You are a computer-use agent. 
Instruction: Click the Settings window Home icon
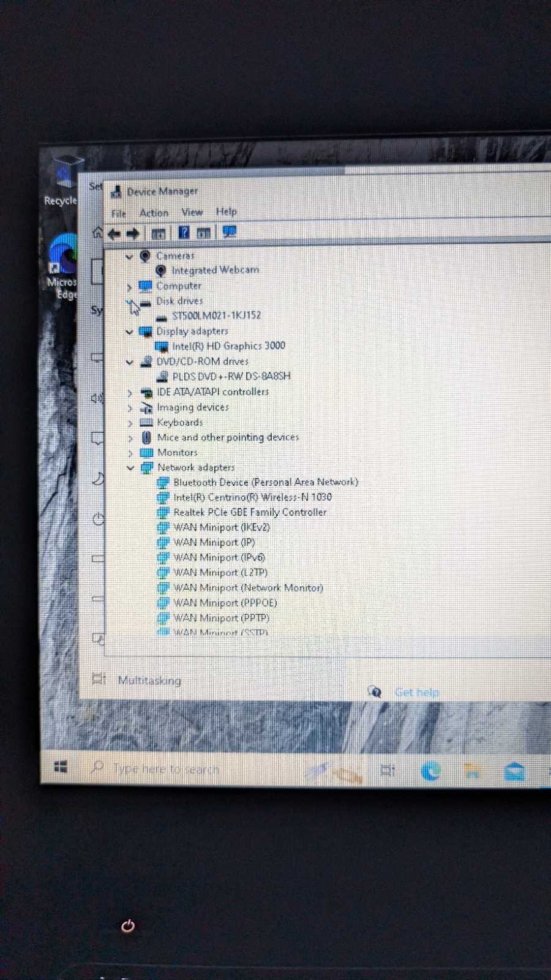point(97,233)
